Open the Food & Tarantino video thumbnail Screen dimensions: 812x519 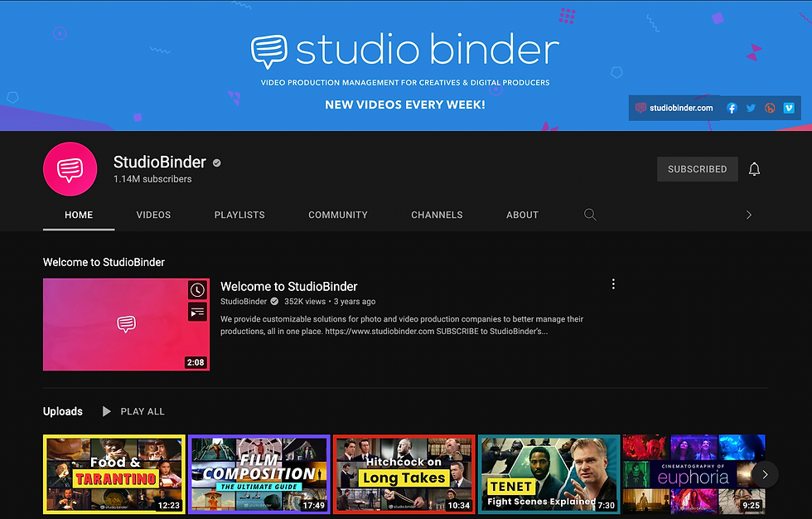[x=114, y=474]
